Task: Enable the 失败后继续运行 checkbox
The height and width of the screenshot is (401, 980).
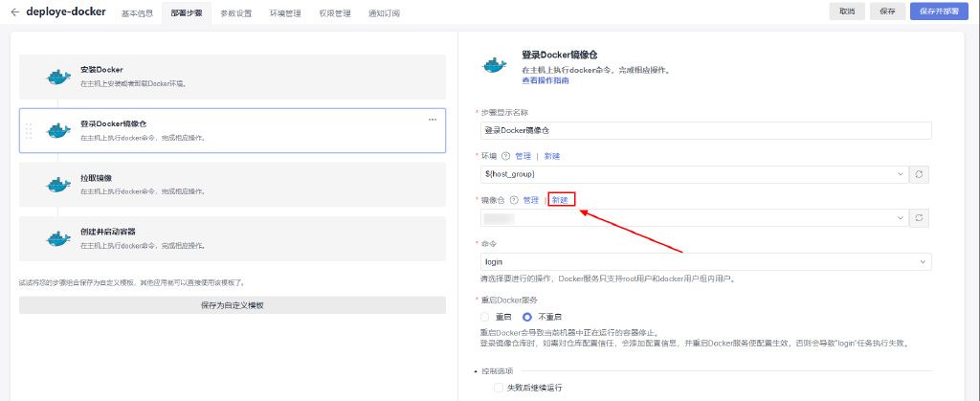Action: [x=498, y=388]
